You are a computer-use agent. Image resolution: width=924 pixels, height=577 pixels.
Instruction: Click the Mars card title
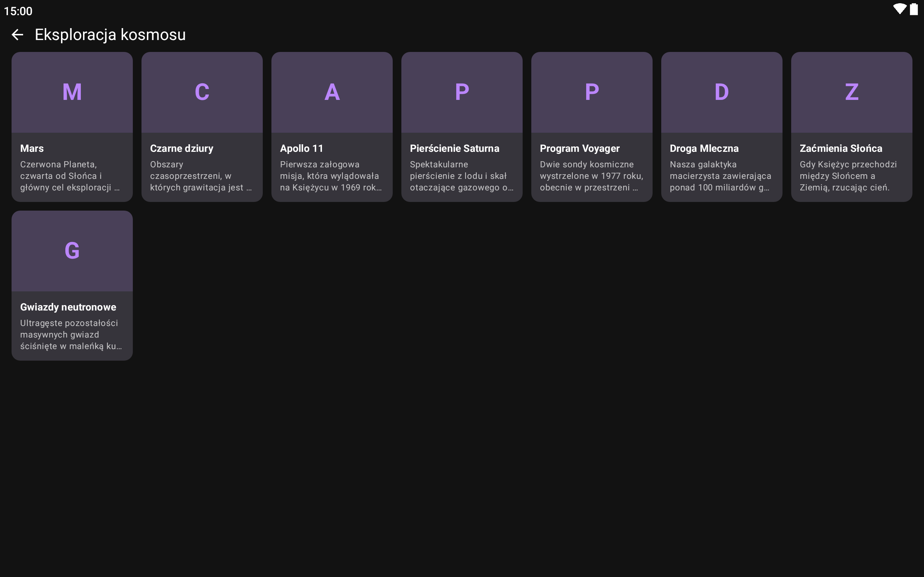click(32, 149)
